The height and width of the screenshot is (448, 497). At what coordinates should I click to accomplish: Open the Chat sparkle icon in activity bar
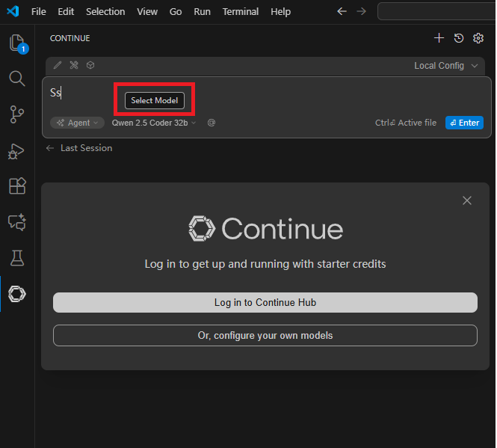coord(17,221)
